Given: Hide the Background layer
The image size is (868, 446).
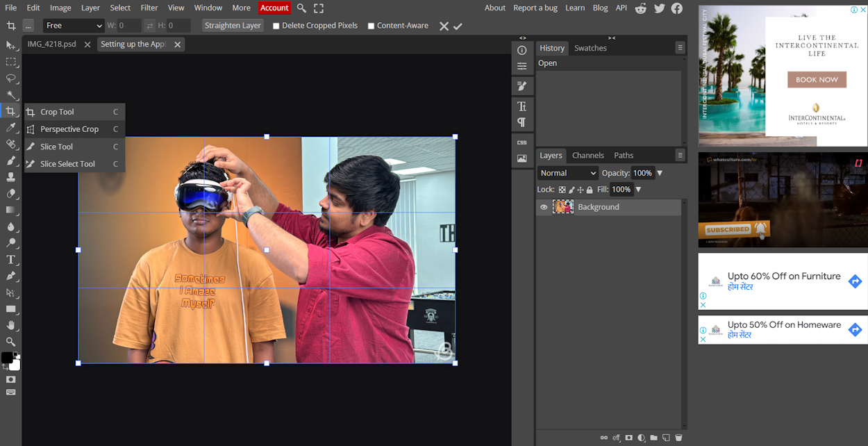Looking at the screenshot, I should [544, 206].
